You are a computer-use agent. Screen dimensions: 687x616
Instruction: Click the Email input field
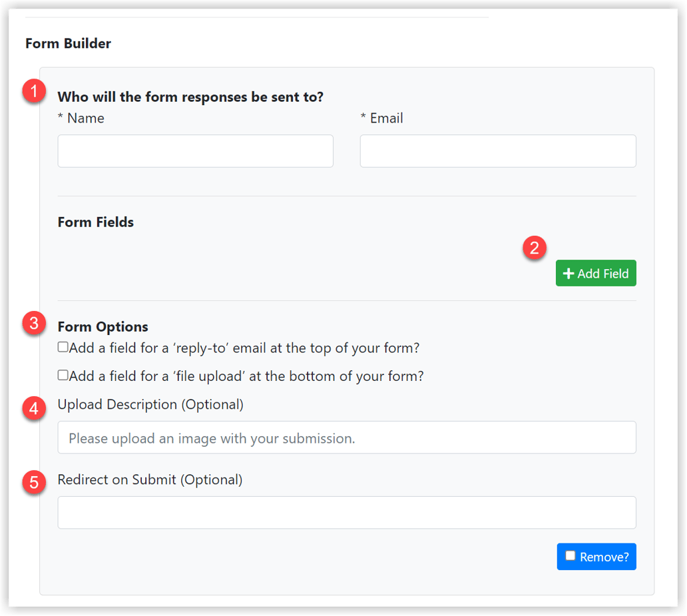(497, 151)
